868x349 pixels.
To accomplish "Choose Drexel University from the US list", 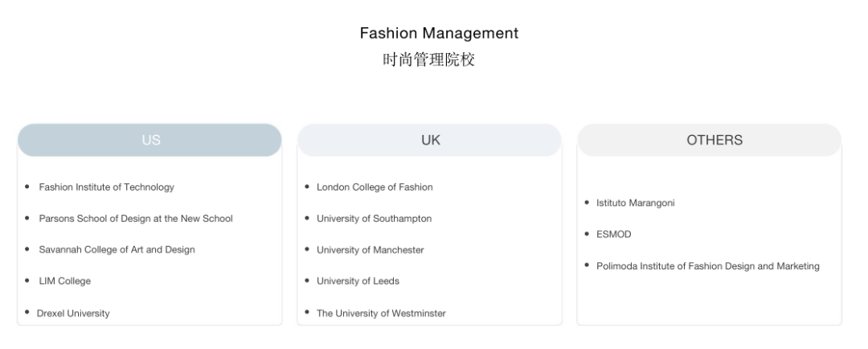I will coord(73,314).
